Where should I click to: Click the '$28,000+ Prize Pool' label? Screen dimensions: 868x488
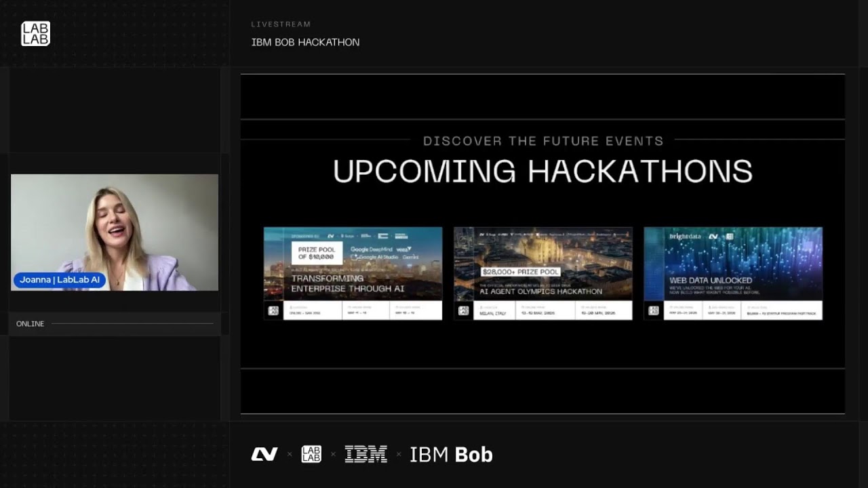pos(520,272)
